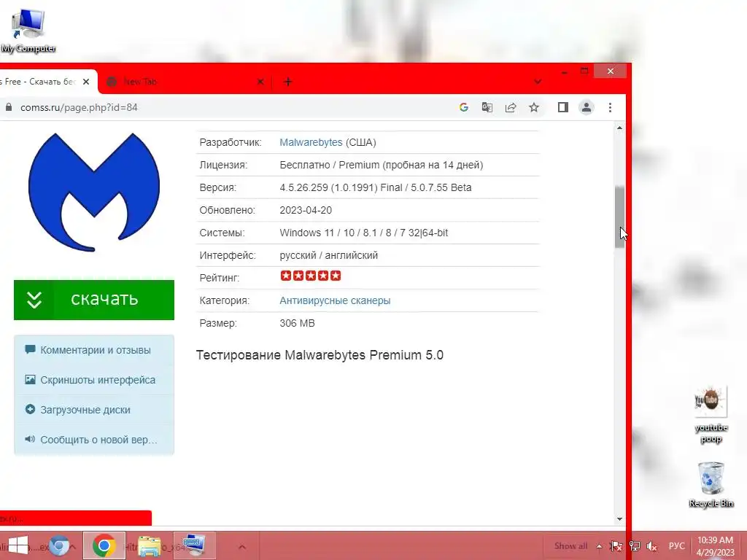
Task: Expand the hidden system tray icons arrow
Action: coord(599,546)
